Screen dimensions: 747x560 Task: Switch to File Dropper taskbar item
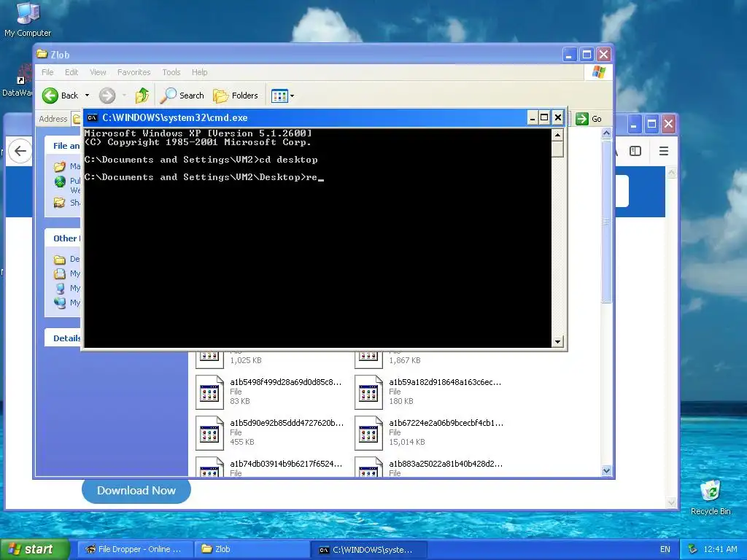[135, 550]
